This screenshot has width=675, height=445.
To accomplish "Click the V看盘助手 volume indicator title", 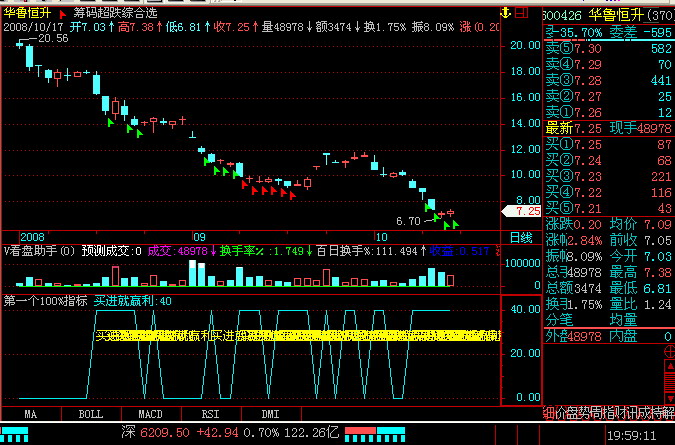I will coord(39,251).
